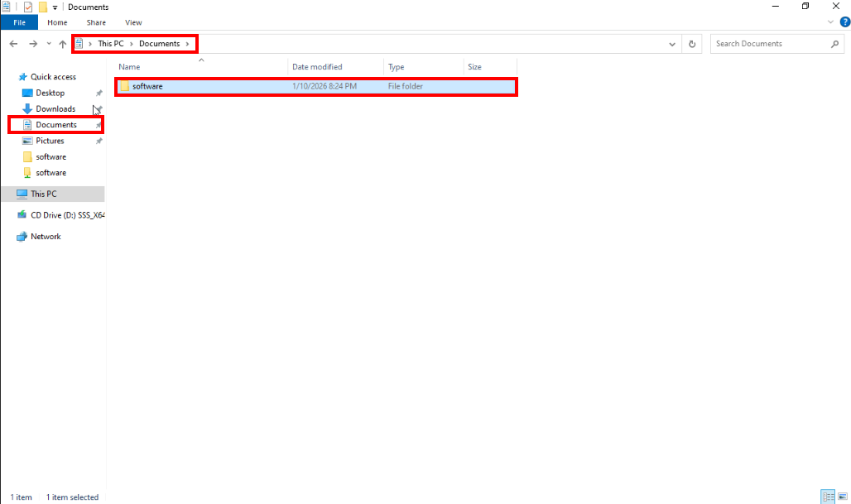The width and height of the screenshot is (851, 504).
Task: Open the File Explorer Help icon
Action: coord(844,22)
